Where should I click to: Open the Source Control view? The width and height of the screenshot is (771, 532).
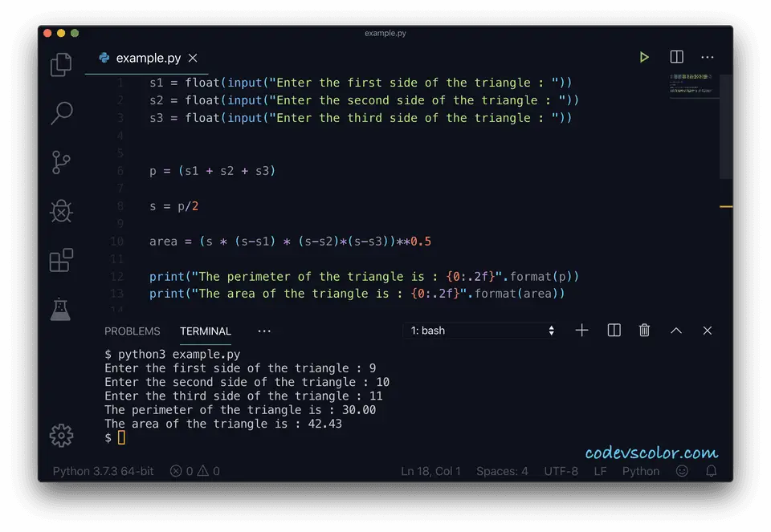[61, 163]
